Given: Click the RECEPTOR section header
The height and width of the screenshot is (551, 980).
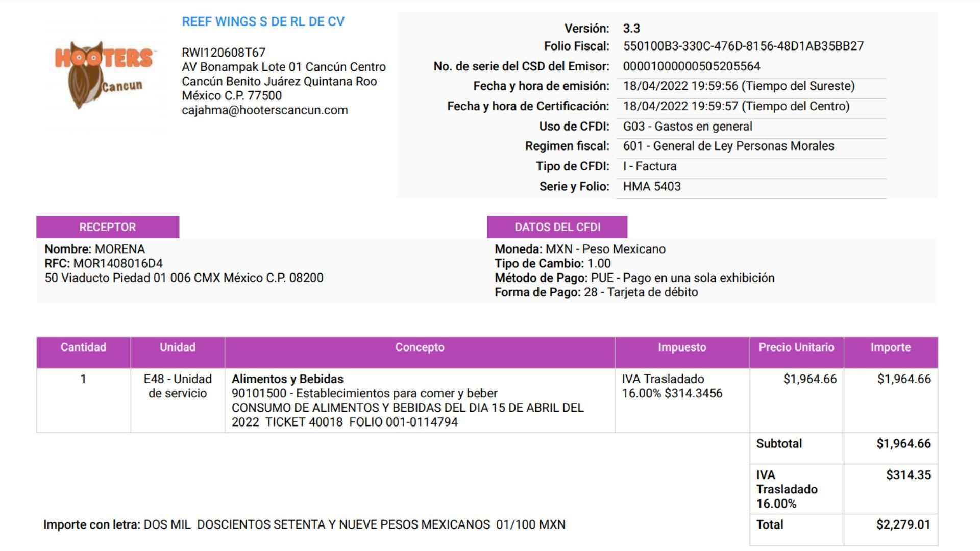Looking at the screenshot, I should (x=107, y=227).
